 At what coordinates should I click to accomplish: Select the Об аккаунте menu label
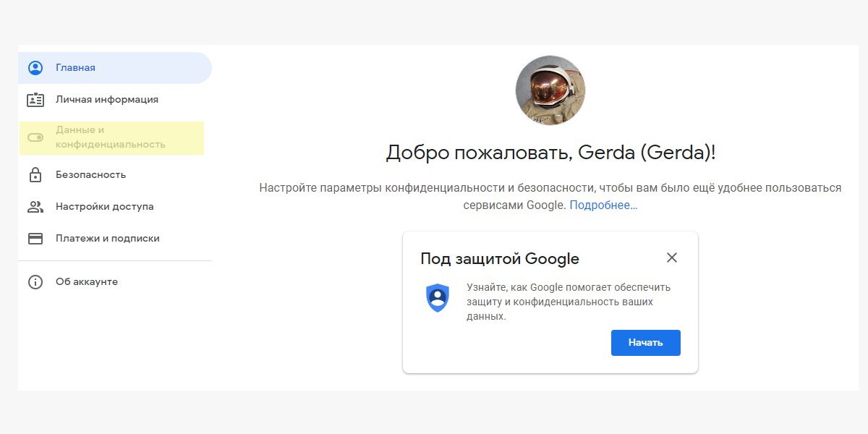pyautogui.click(x=87, y=282)
